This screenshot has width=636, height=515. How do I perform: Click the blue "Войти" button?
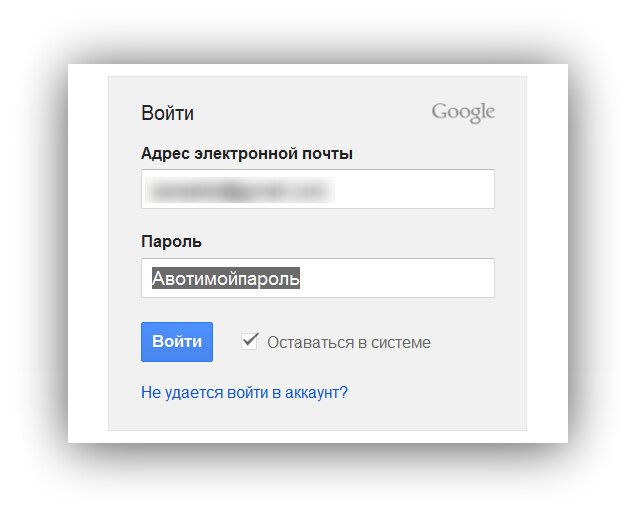[x=177, y=341]
